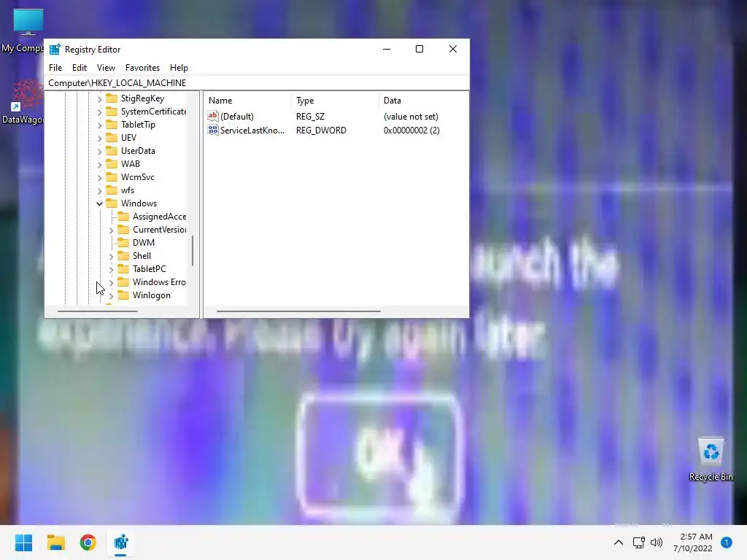Viewport: 747px width, 560px height.
Task: Select the TabletPC folder icon
Action: pos(123,268)
